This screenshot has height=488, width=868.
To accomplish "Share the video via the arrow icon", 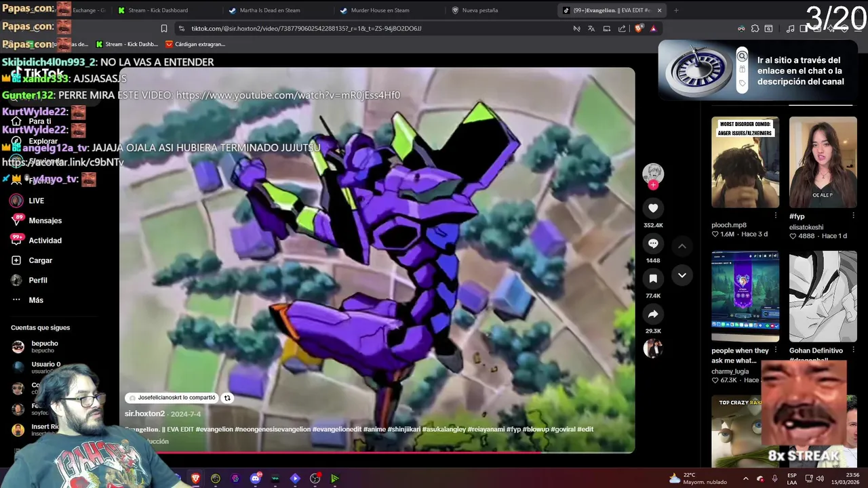I will [x=653, y=314].
